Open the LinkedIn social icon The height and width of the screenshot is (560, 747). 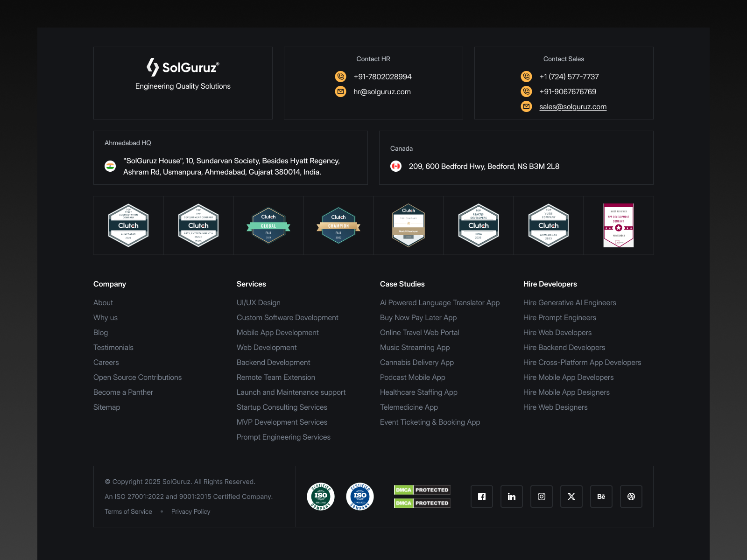pyautogui.click(x=512, y=497)
